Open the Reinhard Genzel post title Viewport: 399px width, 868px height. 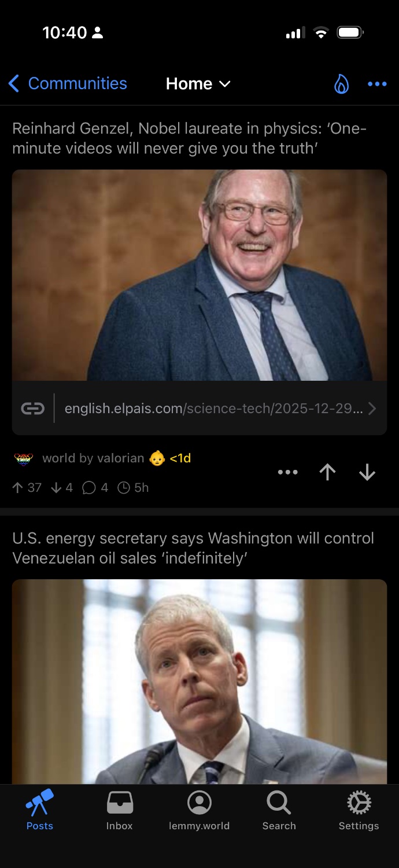[190, 138]
